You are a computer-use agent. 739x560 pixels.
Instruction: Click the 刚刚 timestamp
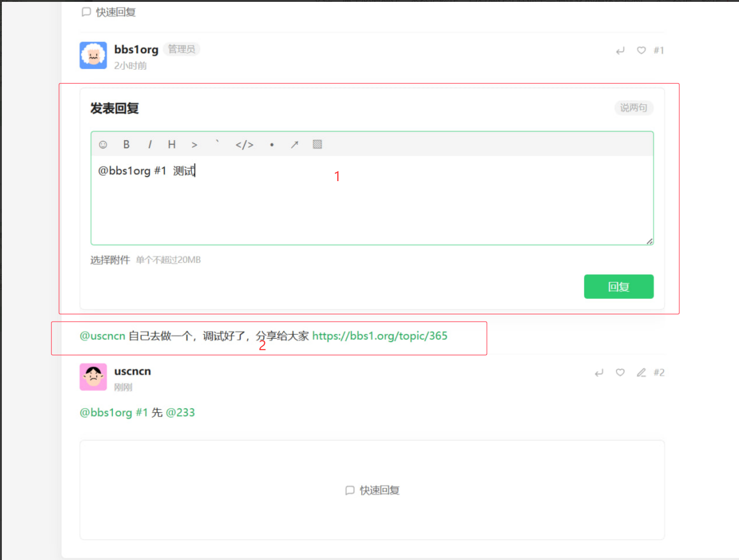pyautogui.click(x=123, y=387)
